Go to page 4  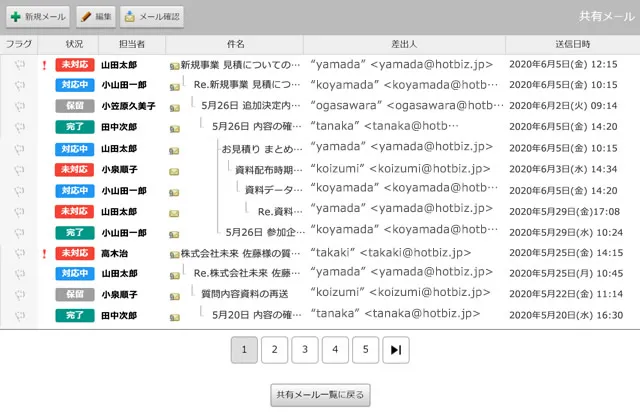[x=335, y=350]
